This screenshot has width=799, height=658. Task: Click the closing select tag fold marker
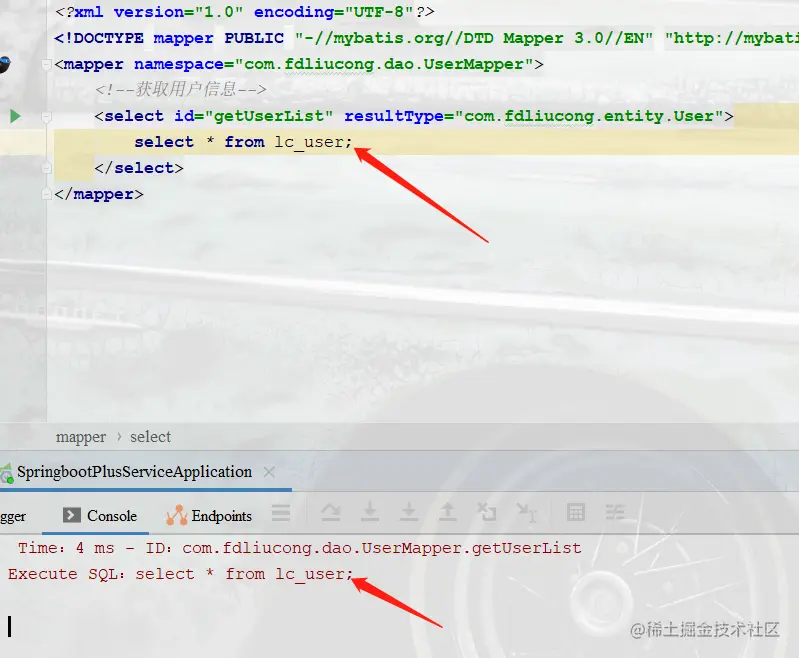46,168
